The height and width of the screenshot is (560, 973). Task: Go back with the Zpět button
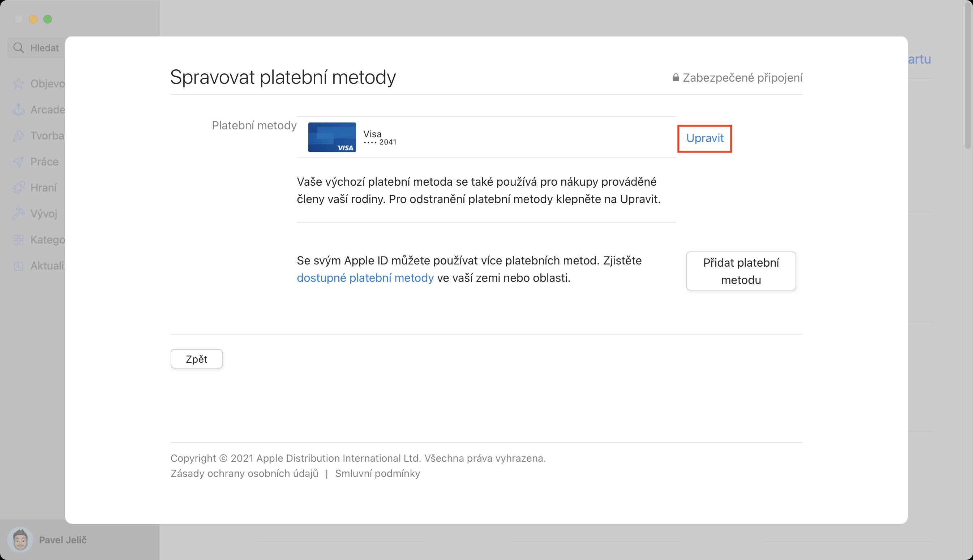point(196,359)
